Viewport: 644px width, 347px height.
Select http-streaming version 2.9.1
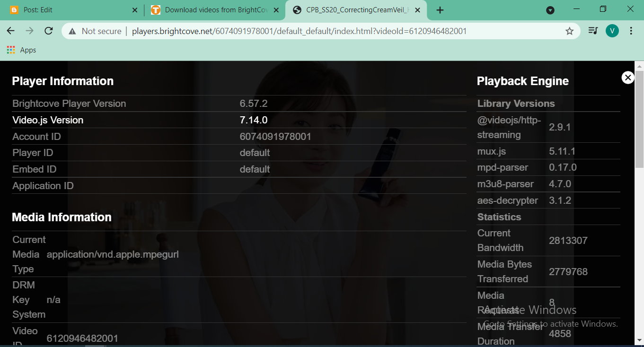560,127
